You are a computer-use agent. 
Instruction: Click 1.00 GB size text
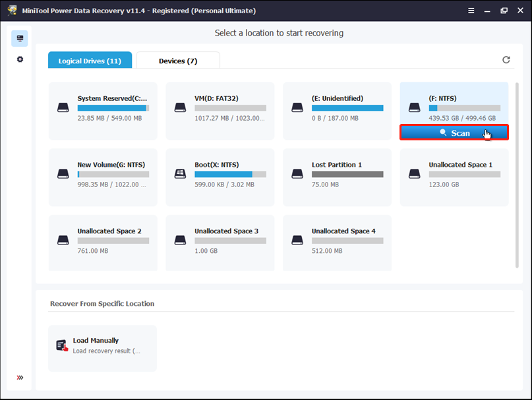(206, 251)
